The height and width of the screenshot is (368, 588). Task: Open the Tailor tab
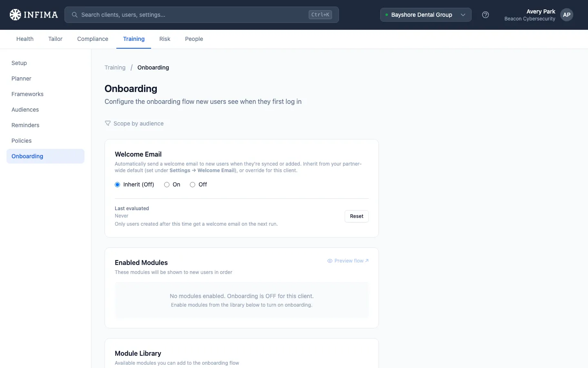coord(56,39)
